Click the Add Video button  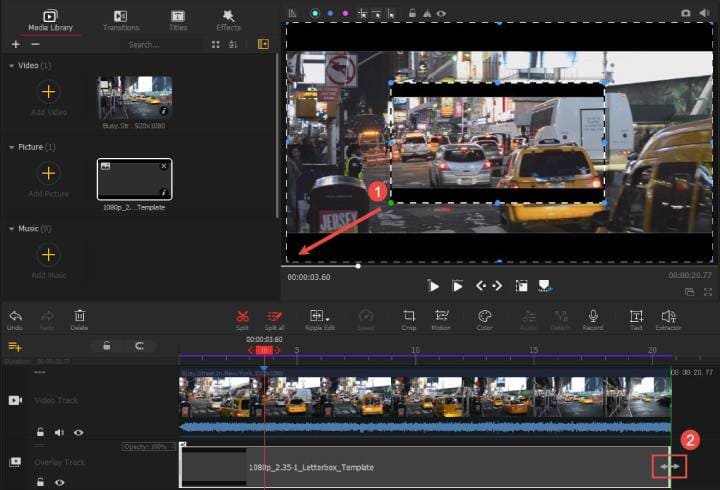(x=48, y=93)
